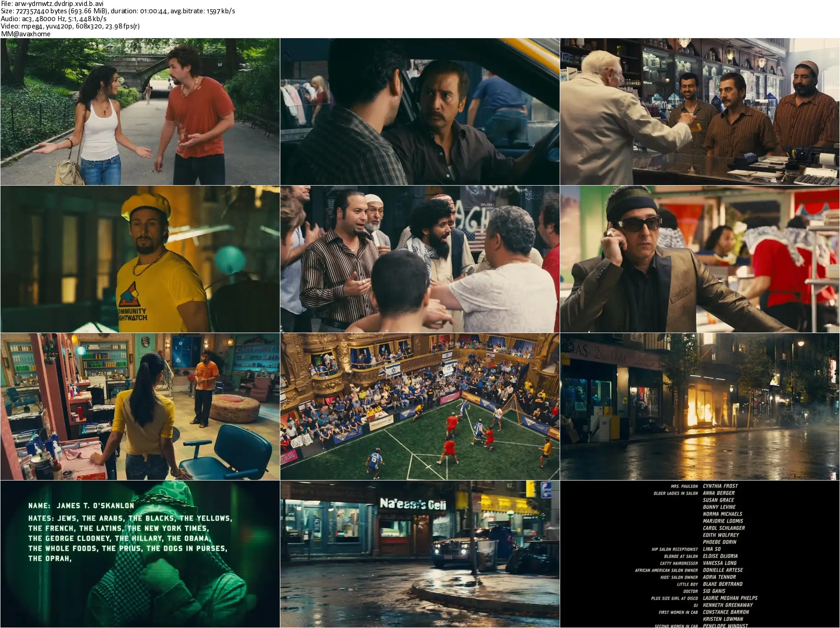Open the street crowd argument thumbnail
The height and width of the screenshot is (628, 840).
pos(420,259)
